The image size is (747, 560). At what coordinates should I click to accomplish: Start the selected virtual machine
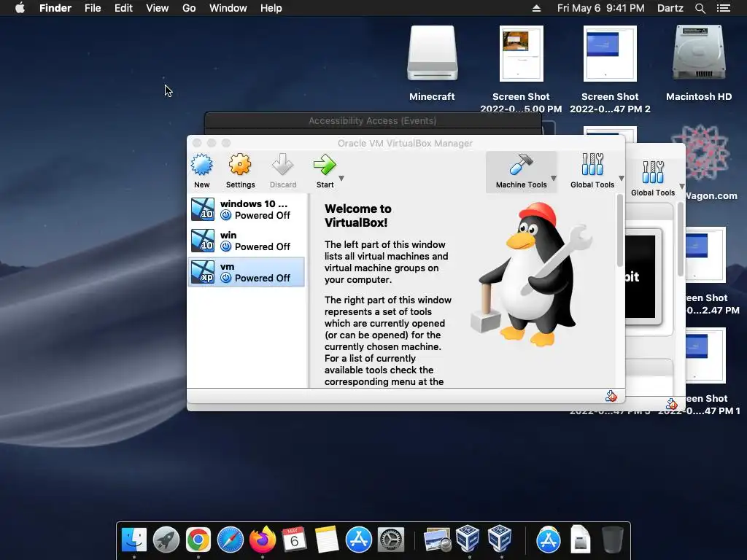325,171
